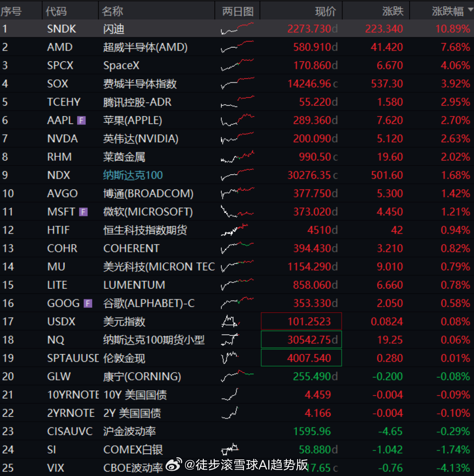This screenshot has height=476, width=474.
Task: Open the TCEHY two-day mini chart
Action: point(237,102)
